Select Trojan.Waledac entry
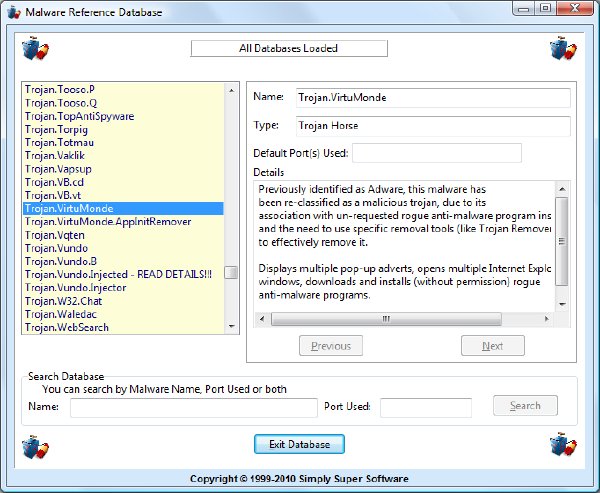The image size is (600, 493). (x=123, y=314)
